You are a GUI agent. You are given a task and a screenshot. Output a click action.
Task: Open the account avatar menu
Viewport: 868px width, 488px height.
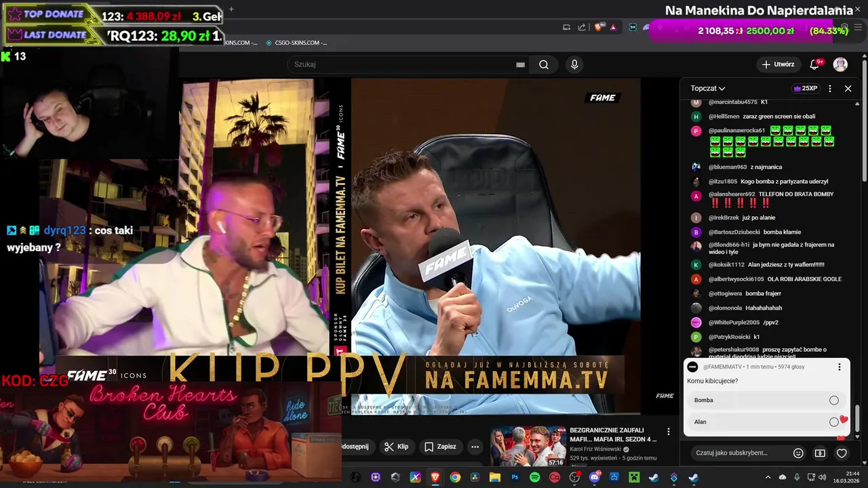tap(840, 64)
